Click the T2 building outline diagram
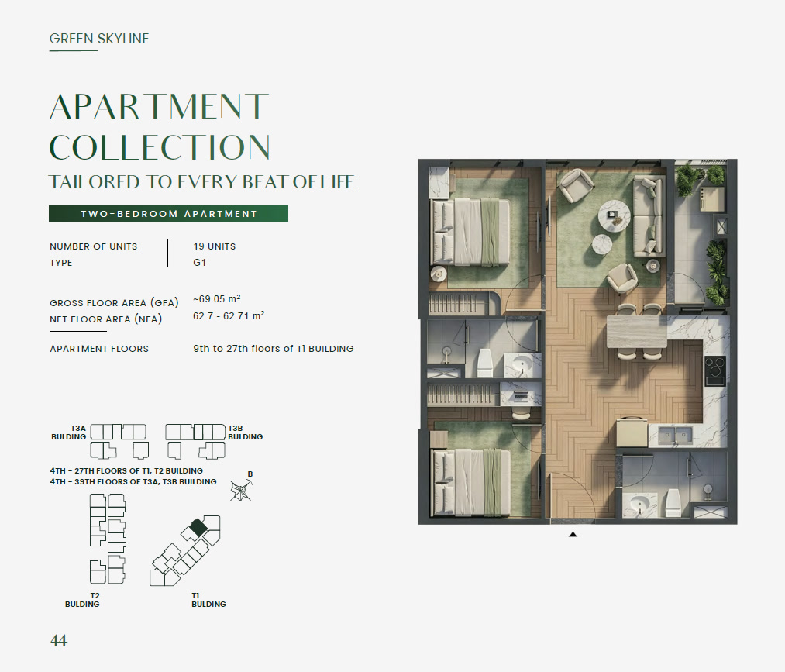This screenshot has width=785, height=672. 108,539
